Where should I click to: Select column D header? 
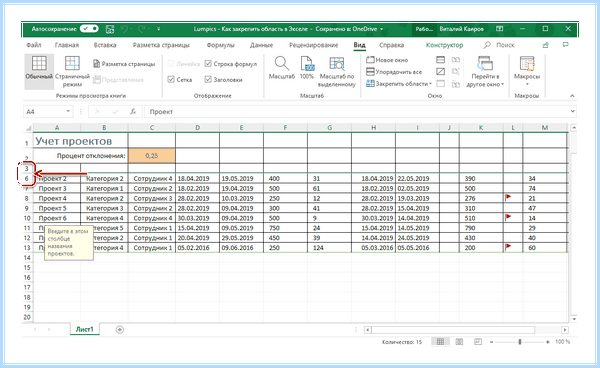tap(197, 128)
